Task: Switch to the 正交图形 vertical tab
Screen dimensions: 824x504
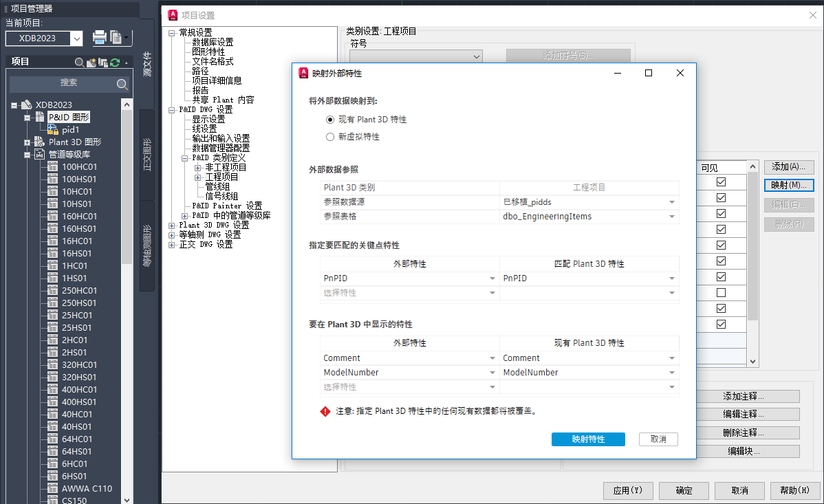Action: pyautogui.click(x=147, y=155)
